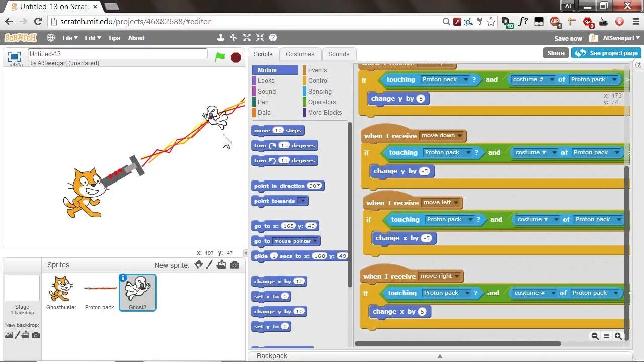
Task: Collapse stage with small arrow toggle
Action: 246,253
